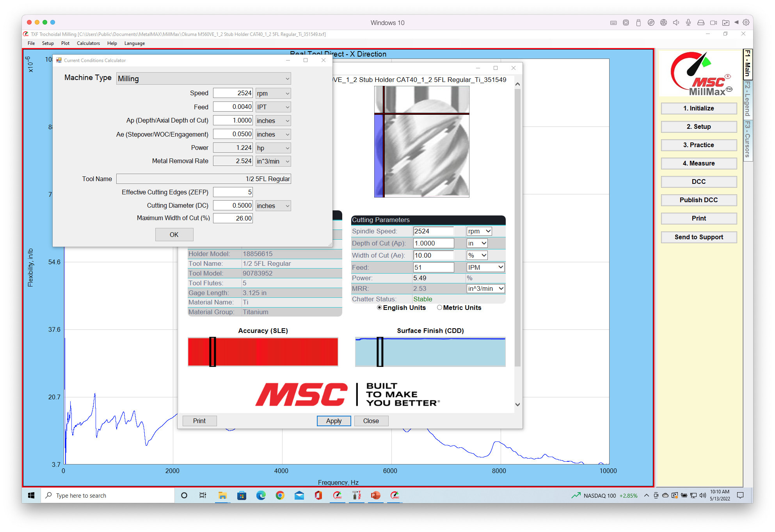
Task: Click the network globe icon in the VM toolbar
Action: pyautogui.click(x=663, y=23)
